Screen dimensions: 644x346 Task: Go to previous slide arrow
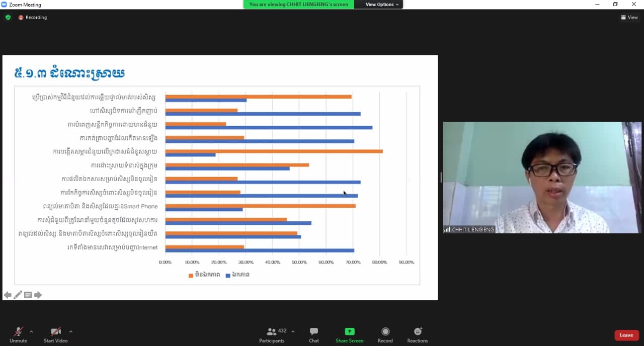[8, 295]
